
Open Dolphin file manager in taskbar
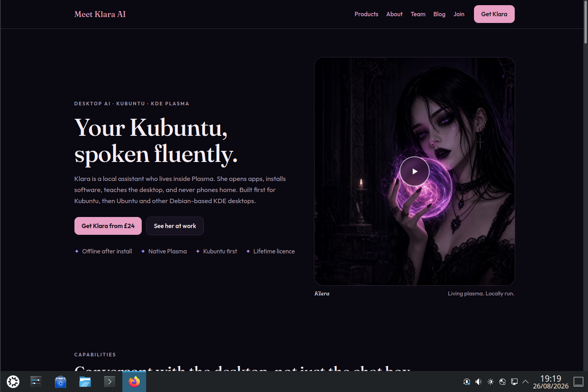85,382
